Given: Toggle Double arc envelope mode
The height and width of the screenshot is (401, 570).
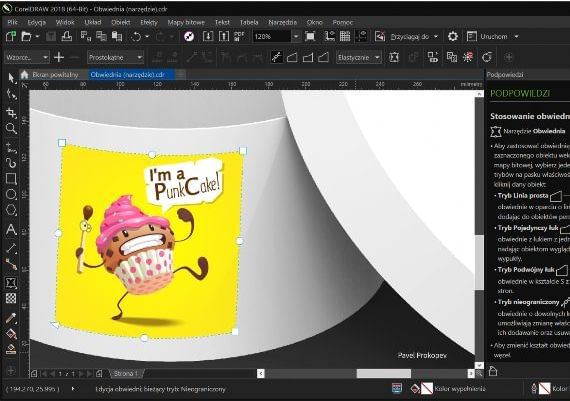Looking at the screenshot, I should coord(324,57).
